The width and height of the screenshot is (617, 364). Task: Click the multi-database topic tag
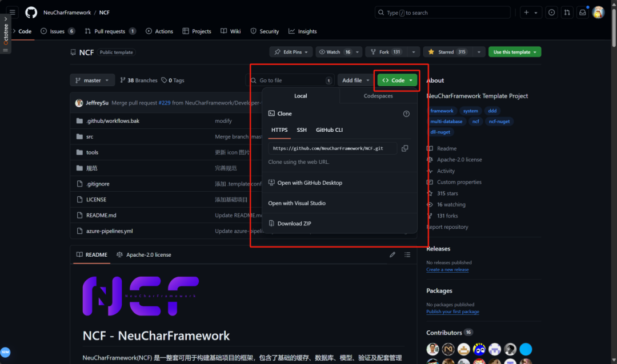446,122
